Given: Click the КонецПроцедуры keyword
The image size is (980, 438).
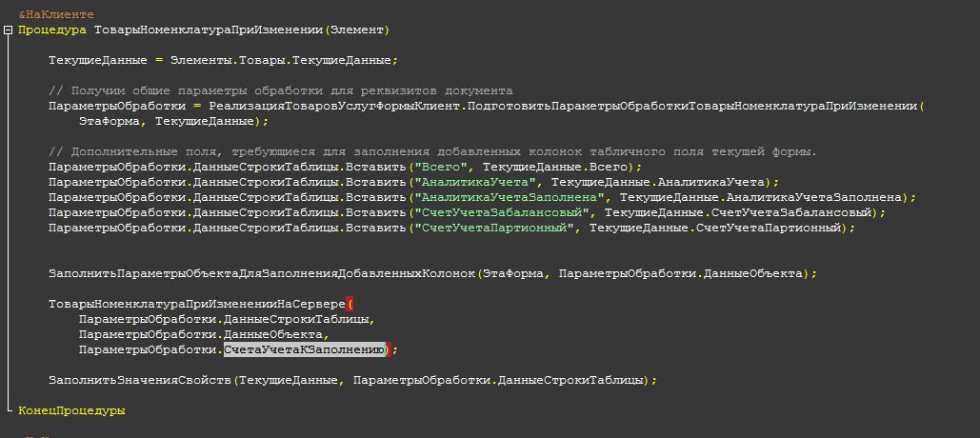Looking at the screenshot, I should (71, 410).
